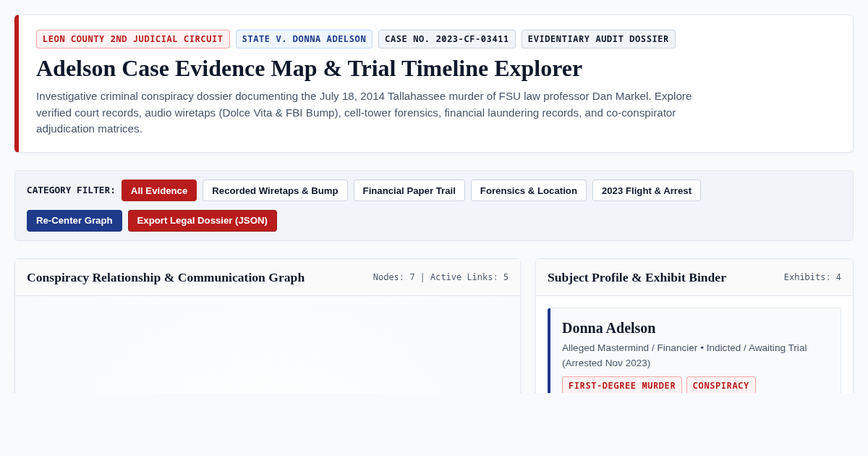The image size is (868, 456).
Task: Click the Subject Profile & Exhibit Binder heading
Action: [x=637, y=277]
